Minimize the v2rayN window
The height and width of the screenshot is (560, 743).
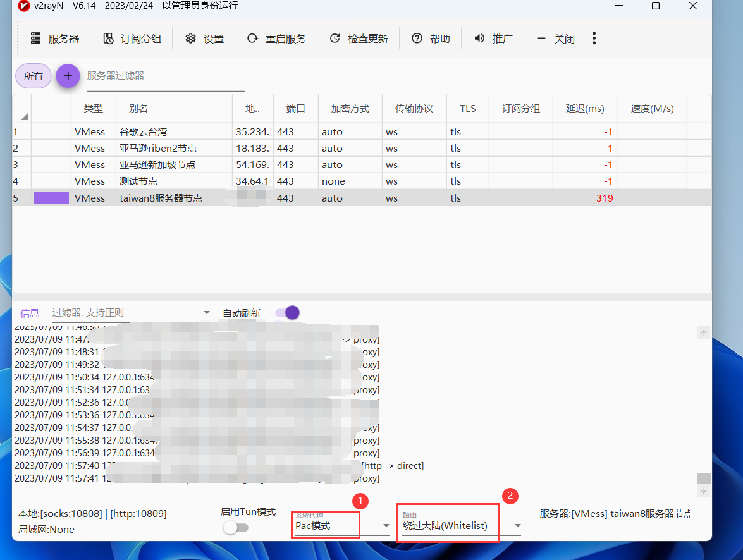619,6
